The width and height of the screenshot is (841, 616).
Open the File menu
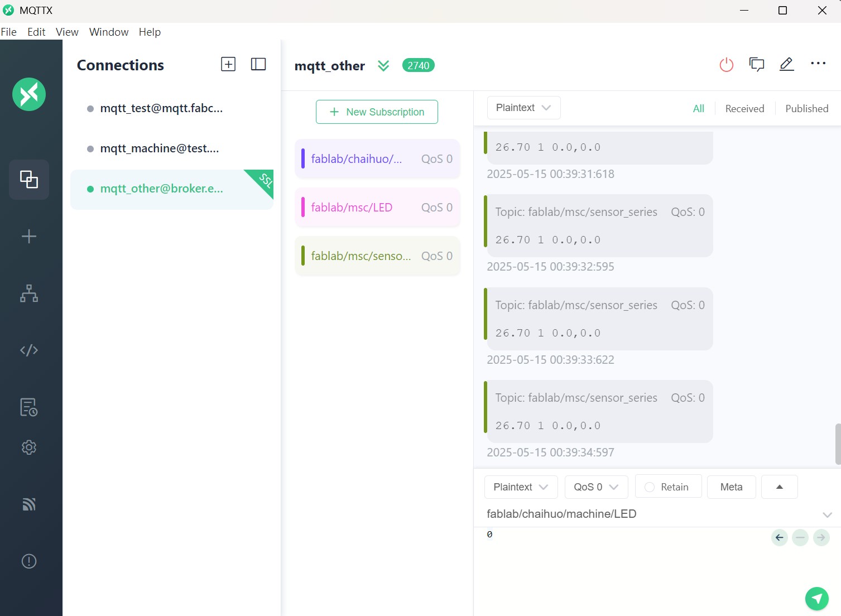[x=9, y=32]
